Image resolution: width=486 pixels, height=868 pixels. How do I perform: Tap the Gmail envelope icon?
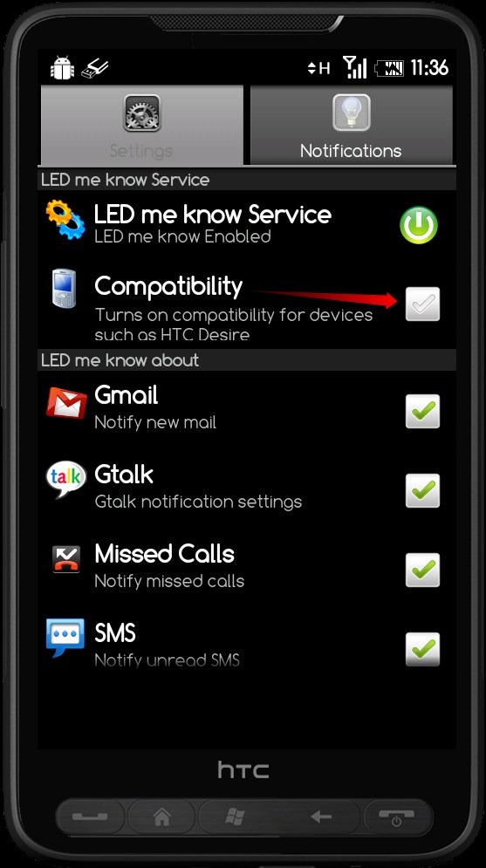tap(65, 403)
